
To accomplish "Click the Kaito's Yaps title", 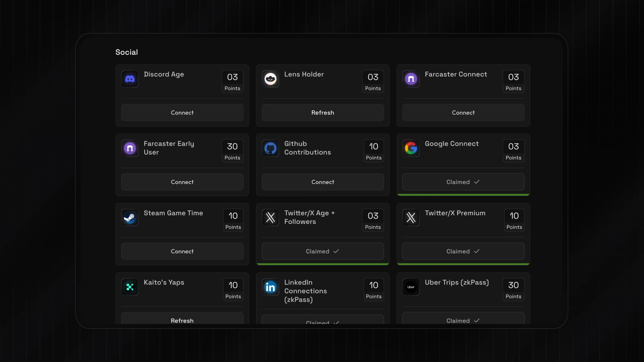I will pos(164,283).
